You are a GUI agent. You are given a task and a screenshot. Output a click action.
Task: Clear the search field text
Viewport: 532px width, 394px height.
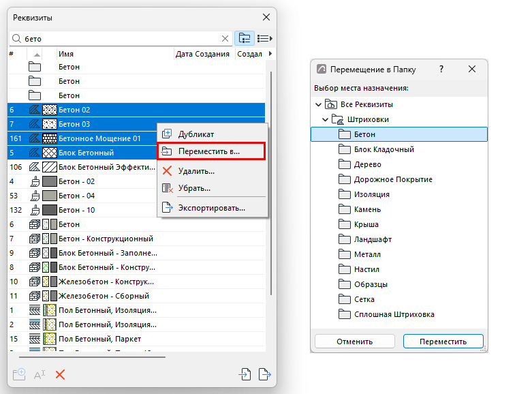click(225, 39)
